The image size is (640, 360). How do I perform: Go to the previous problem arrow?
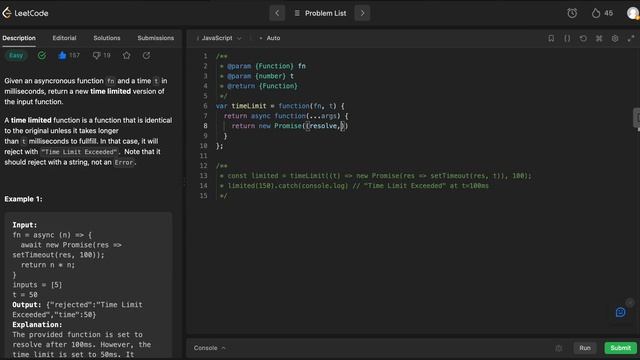(x=277, y=13)
